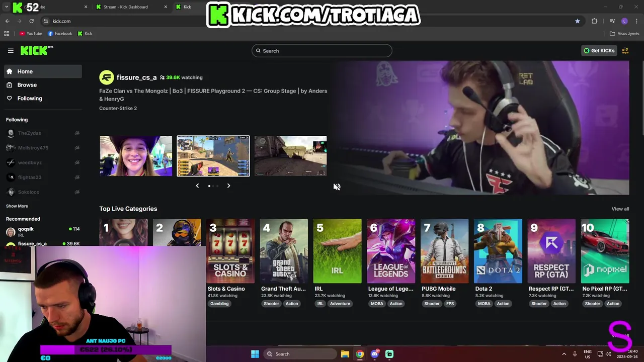Select the highlighted CS gameplay thumbnail
The height and width of the screenshot is (362, 644).
pos(213,156)
